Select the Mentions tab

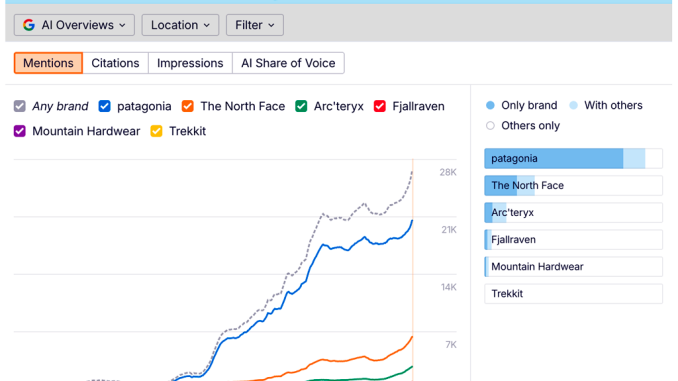pyautogui.click(x=48, y=63)
